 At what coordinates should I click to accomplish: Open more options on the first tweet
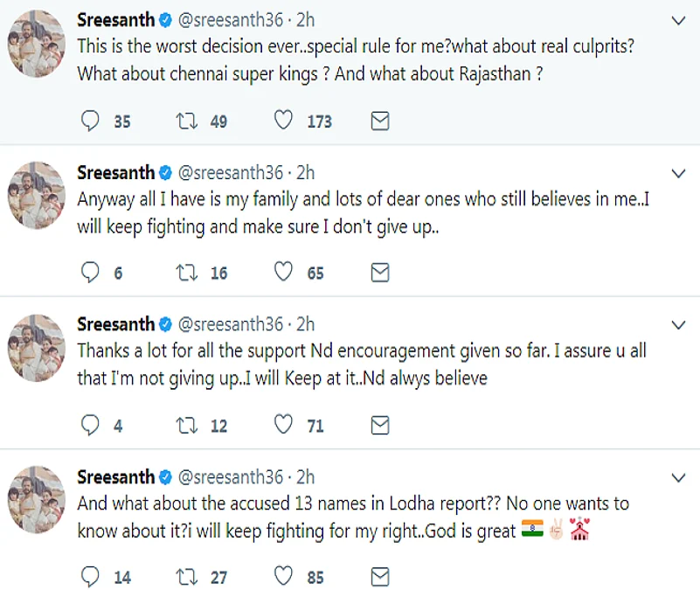(678, 20)
